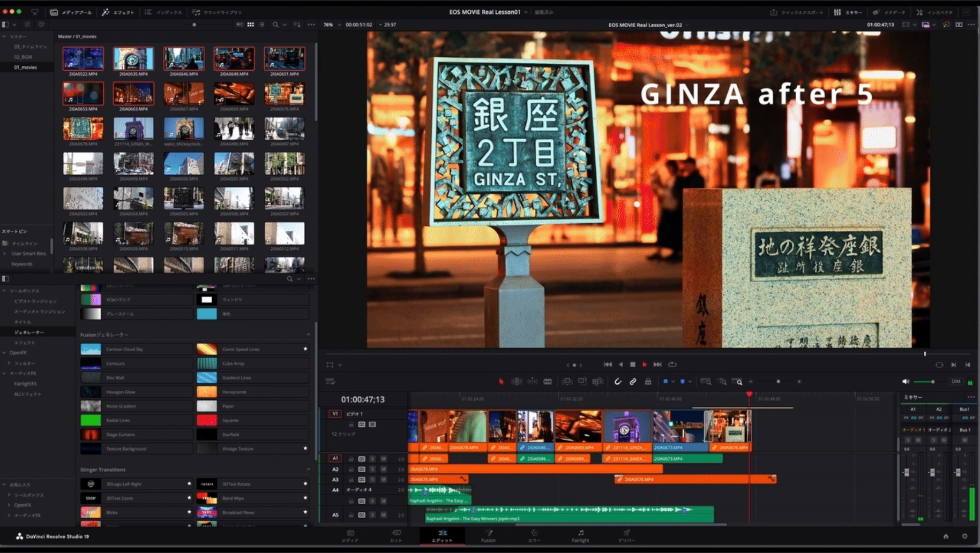
Task: Switch media pool to list view
Action: [x=261, y=25]
